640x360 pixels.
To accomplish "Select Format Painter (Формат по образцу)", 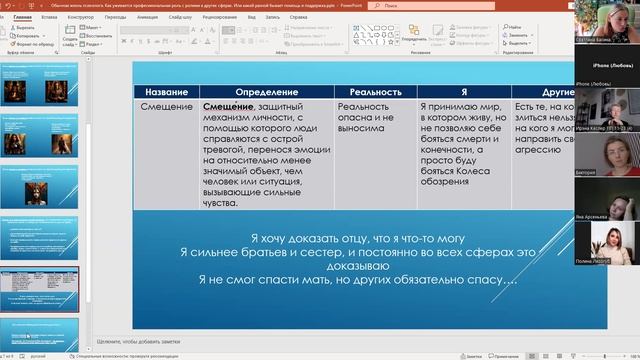I will point(32,44).
